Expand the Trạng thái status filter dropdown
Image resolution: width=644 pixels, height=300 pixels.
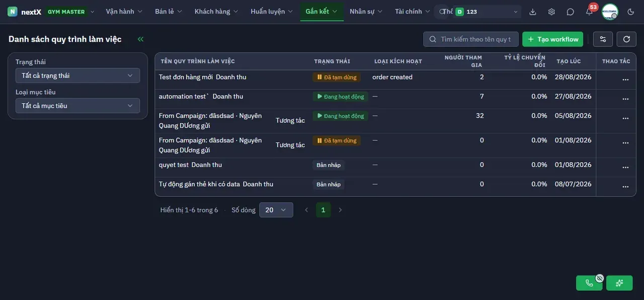tap(77, 76)
